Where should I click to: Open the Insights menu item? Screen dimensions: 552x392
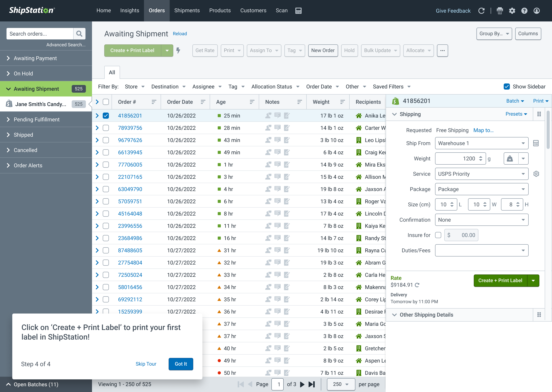[130, 11]
